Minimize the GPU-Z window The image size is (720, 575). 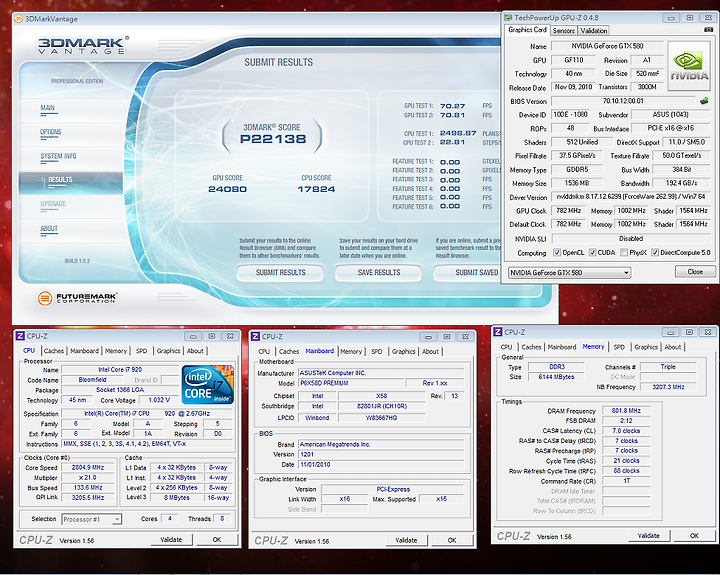(x=671, y=18)
